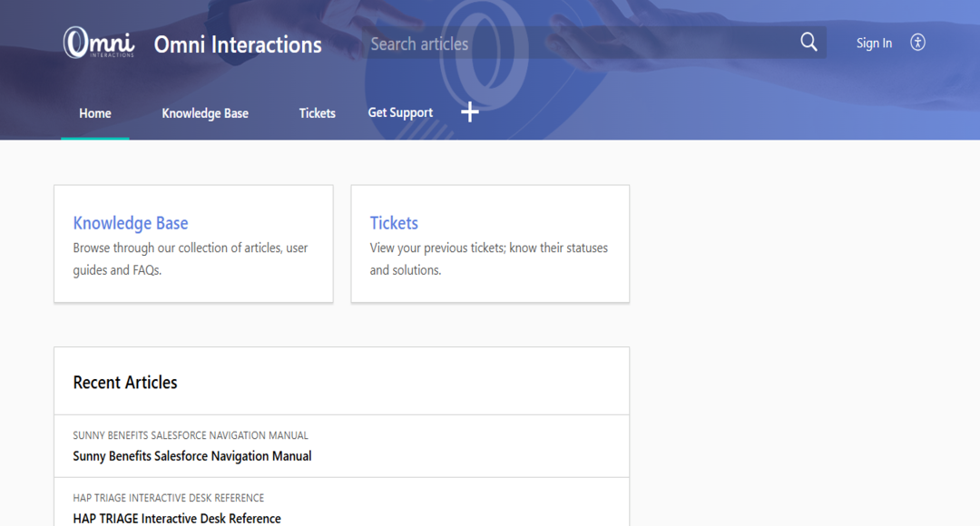This screenshot has height=526, width=980.
Task: Open the Tickets card heading link
Action: pos(394,223)
